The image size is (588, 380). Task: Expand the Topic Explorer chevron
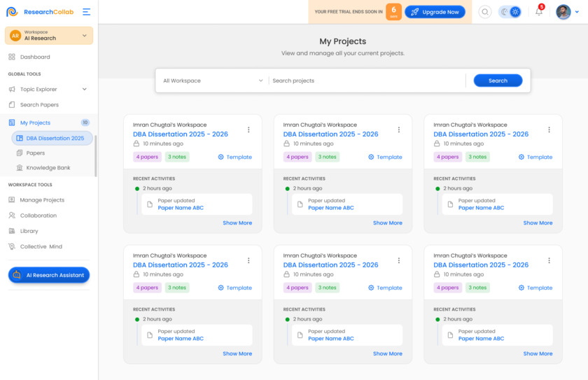[x=85, y=89]
